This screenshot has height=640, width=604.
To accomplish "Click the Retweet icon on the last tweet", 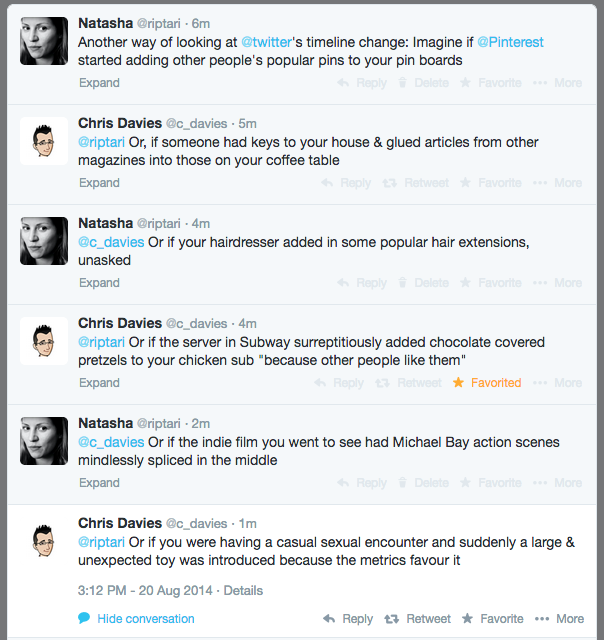I will [391, 619].
